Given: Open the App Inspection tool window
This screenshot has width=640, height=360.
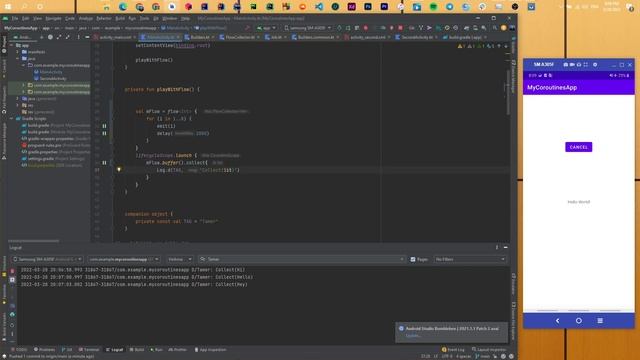Looking at the screenshot, I should coord(210,350).
